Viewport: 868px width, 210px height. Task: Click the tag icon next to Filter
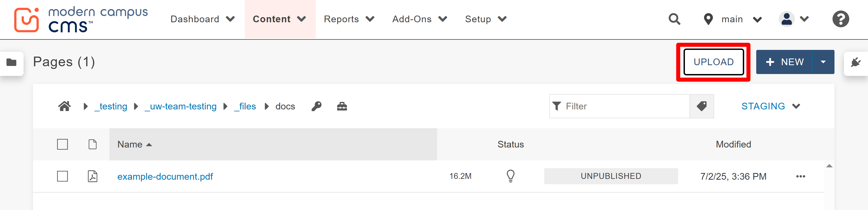[x=702, y=106]
